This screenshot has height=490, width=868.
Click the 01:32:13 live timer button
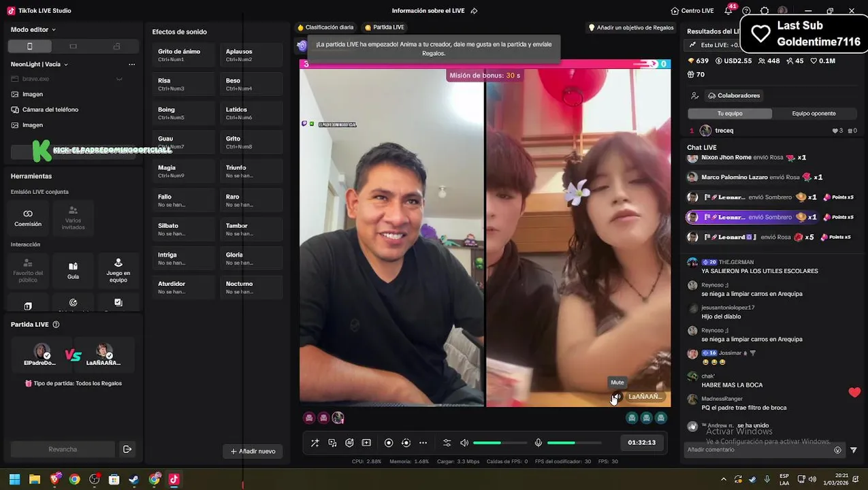pos(642,442)
